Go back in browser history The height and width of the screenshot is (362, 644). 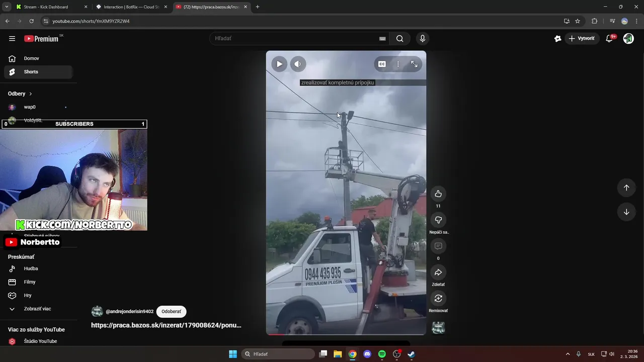click(x=7, y=21)
